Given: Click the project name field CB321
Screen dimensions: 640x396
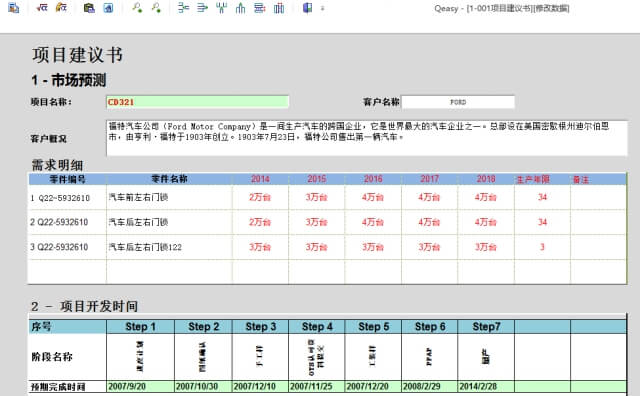Looking at the screenshot, I should [198, 102].
